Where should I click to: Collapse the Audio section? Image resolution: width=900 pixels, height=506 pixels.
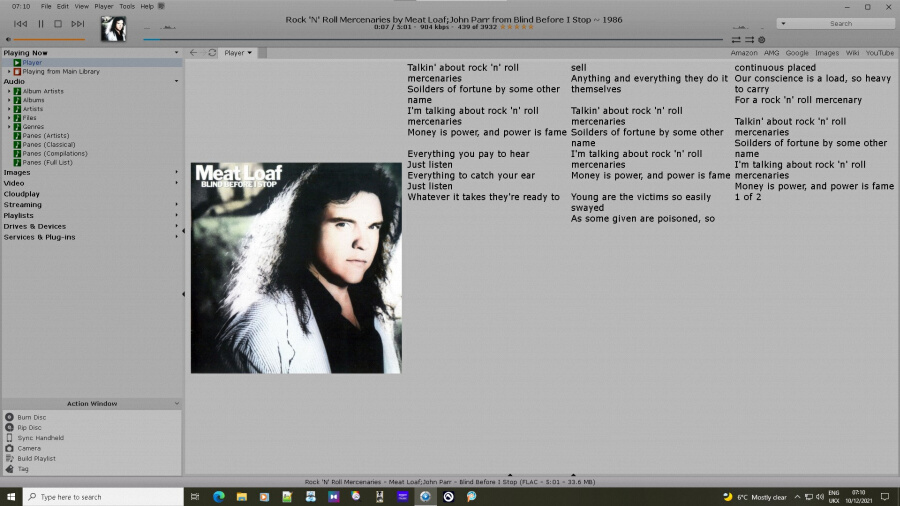pyautogui.click(x=176, y=81)
